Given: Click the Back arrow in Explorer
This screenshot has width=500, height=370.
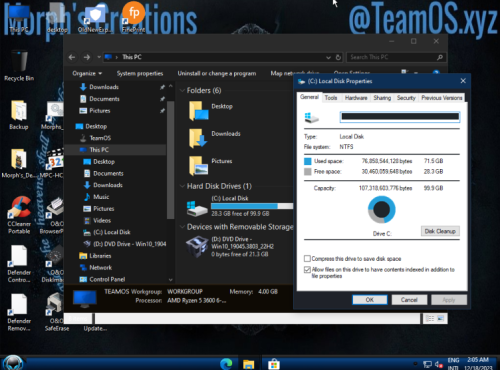Looking at the screenshot, I should pyautogui.click(x=72, y=57).
